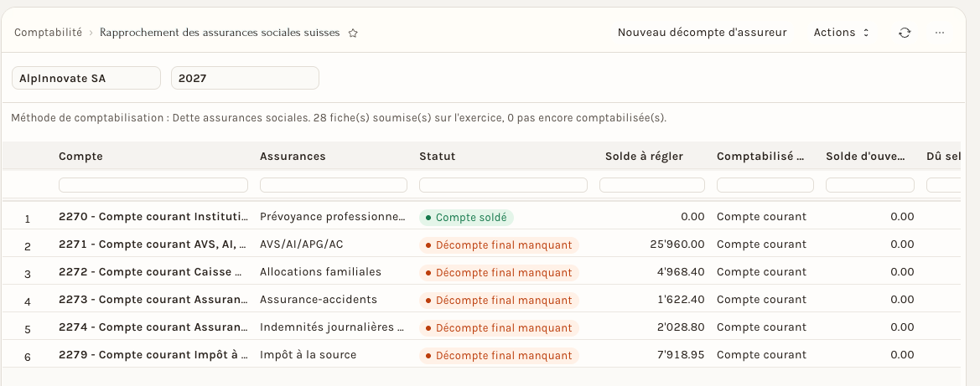Viewport: 980px width, 386px height.
Task: Sort by the Compte column header
Action: 80,156
